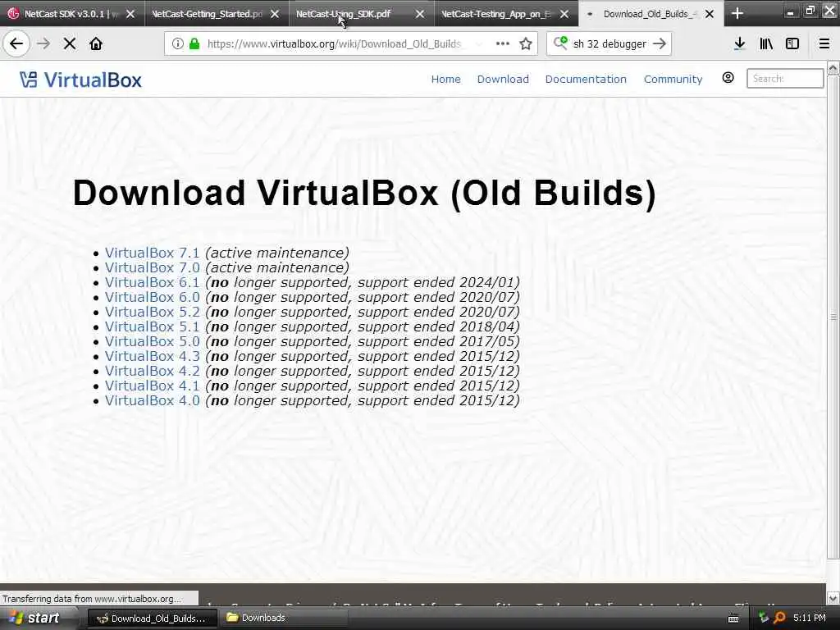Open VirtualBox 4.3 link
The width and height of the screenshot is (840, 630).
pyautogui.click(x=152, y=356)
